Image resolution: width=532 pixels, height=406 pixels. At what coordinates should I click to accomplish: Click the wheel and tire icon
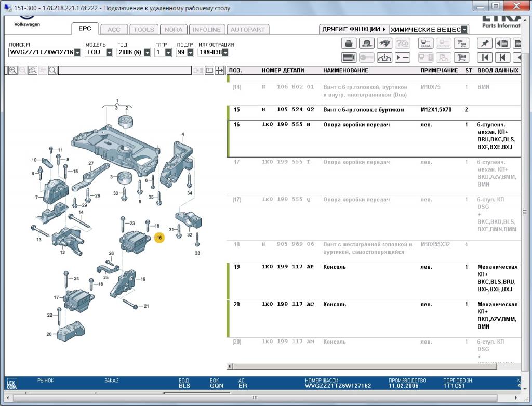(366, 44)
